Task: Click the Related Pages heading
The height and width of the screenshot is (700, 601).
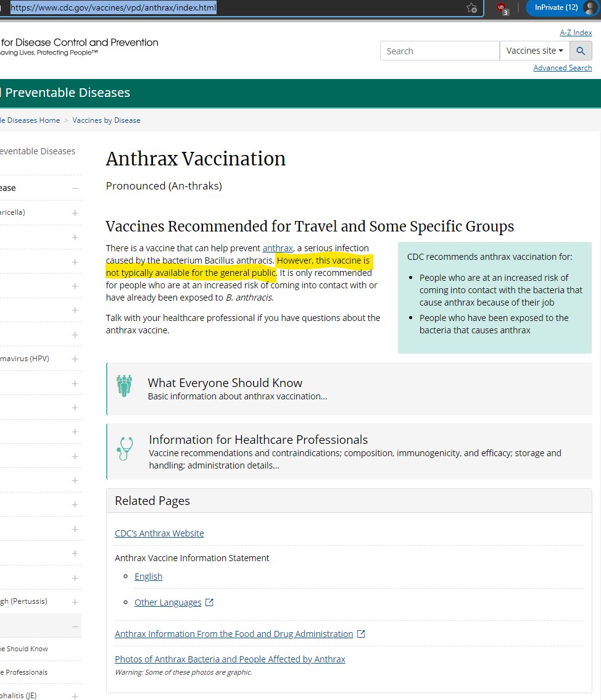Action: (152, 501)
